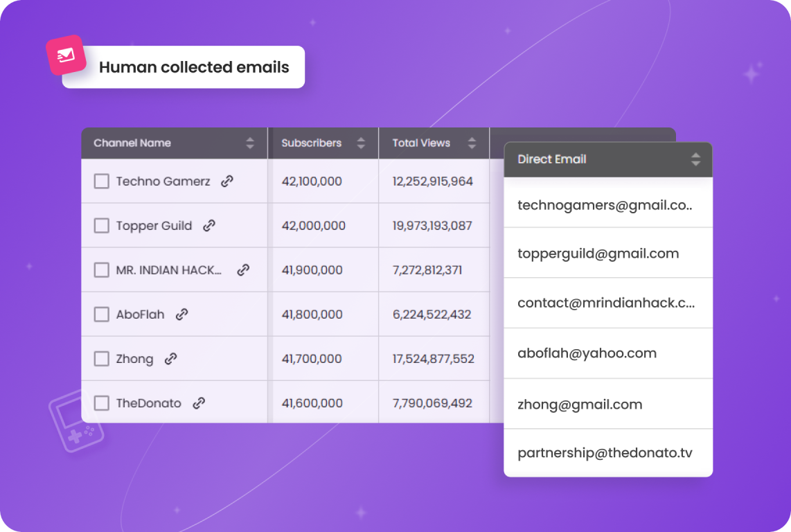Click total views 19,973,193,087

click(432, 226)
